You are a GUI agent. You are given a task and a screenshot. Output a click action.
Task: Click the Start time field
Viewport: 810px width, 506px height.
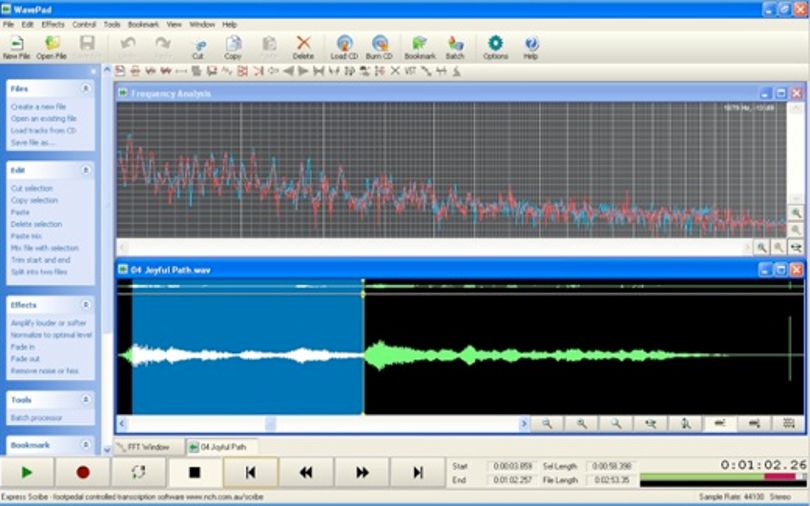pos(512,466)
